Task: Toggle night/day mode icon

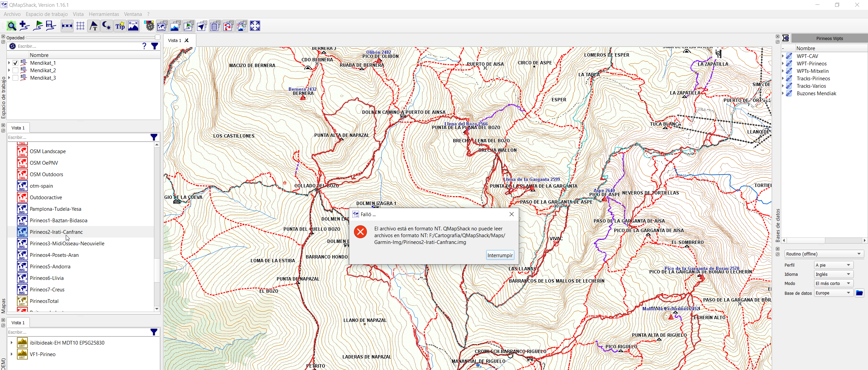Action: point(107,26)
